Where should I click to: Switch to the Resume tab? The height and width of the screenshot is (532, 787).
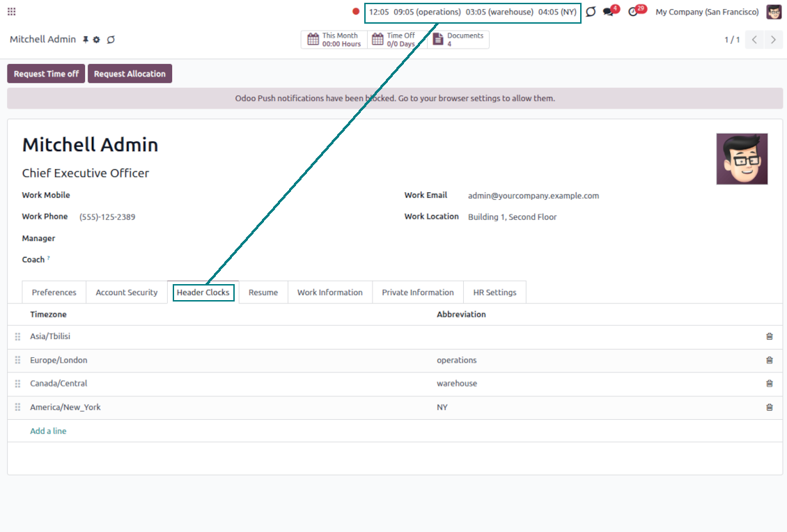click(x=263, y=292)
